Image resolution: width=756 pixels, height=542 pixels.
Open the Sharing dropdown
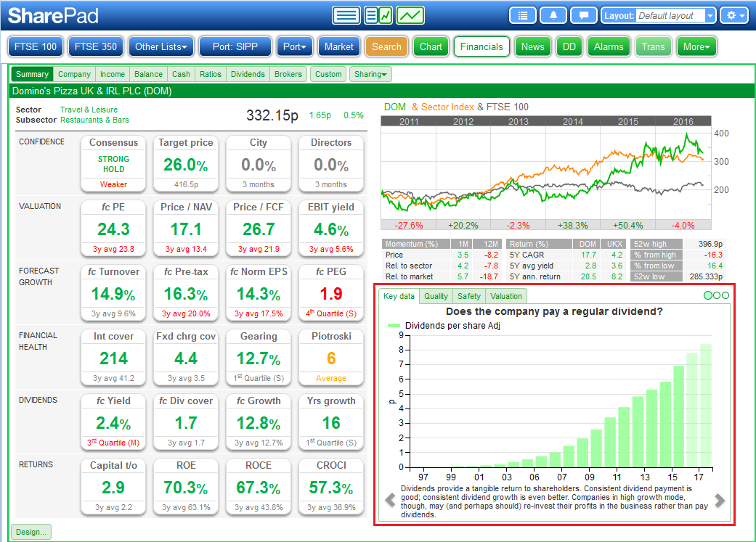(x=370, y=74)
